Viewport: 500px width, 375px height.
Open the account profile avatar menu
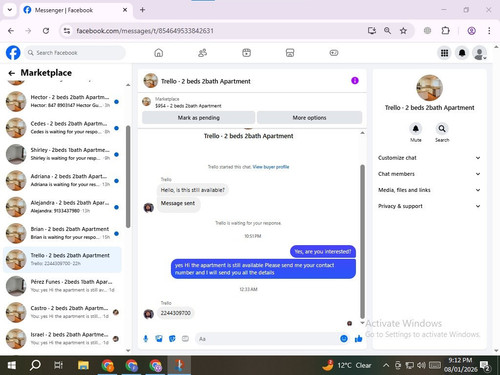pos(480,53)
